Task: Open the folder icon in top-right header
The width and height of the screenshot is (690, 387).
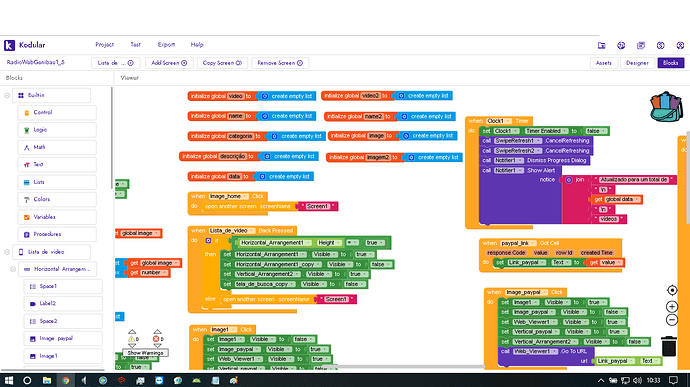Action: tap(602, 45)
